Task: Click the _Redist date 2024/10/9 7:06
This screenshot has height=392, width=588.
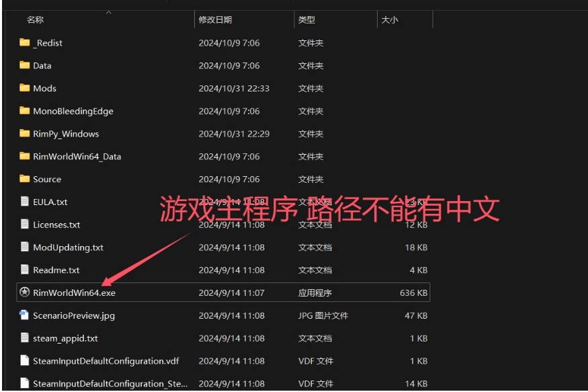Action: (x=229, y=43)
